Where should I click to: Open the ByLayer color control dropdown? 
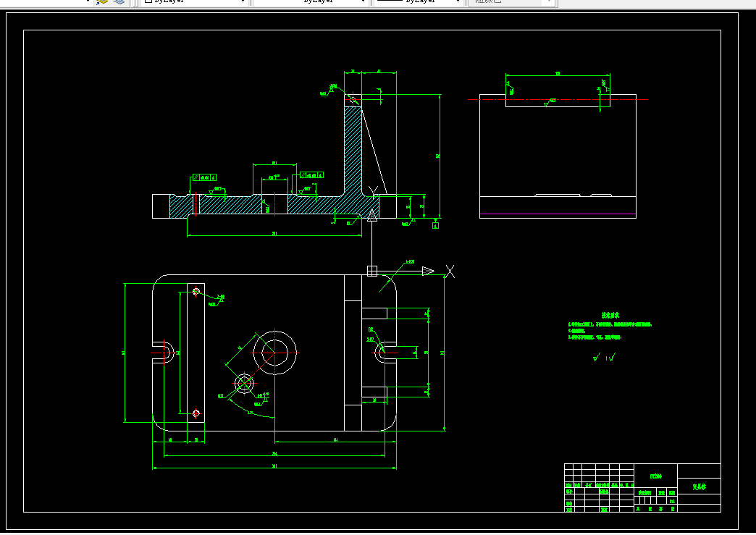pyautogui.click(x=194, y=1)
